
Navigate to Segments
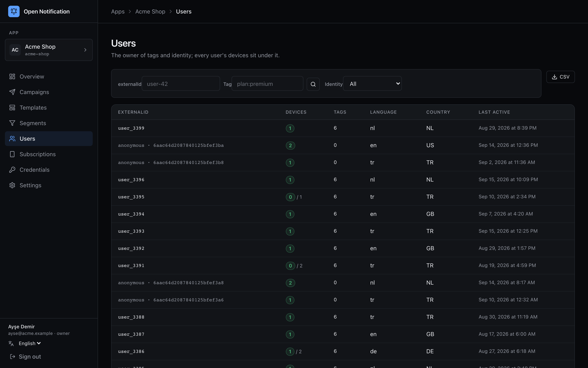49,123
